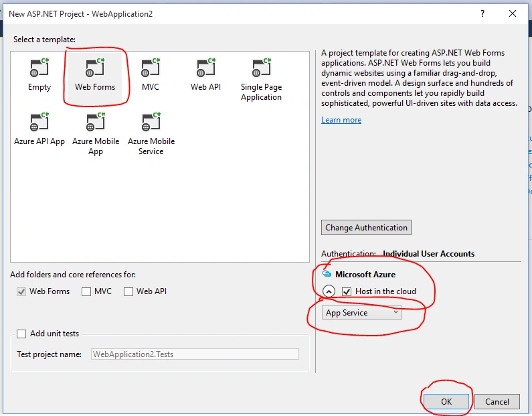
Task: Click the 'Select a template:' label
Action: [x=44, y=40]
